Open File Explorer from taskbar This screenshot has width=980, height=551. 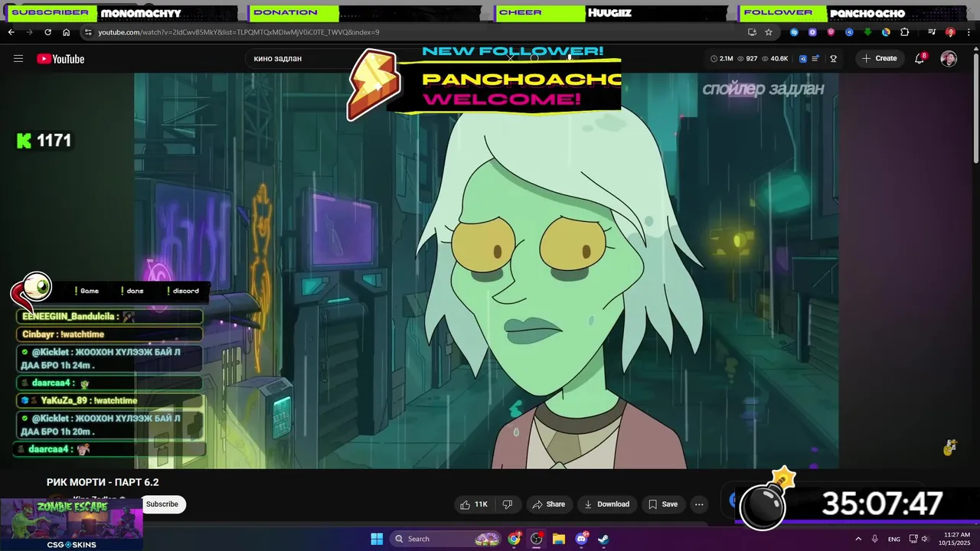tap(559, 539)
